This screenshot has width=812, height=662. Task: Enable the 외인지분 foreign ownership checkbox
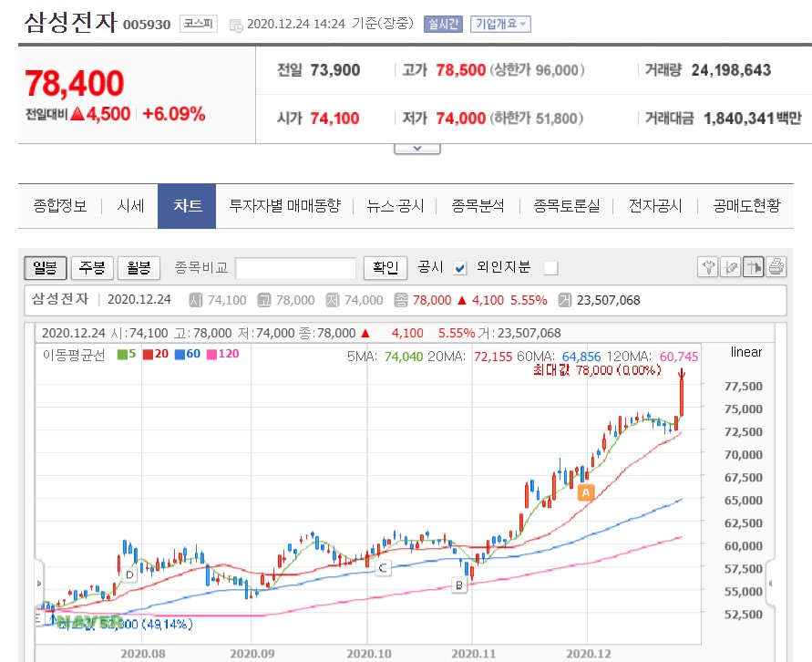[x=551, y=268]
